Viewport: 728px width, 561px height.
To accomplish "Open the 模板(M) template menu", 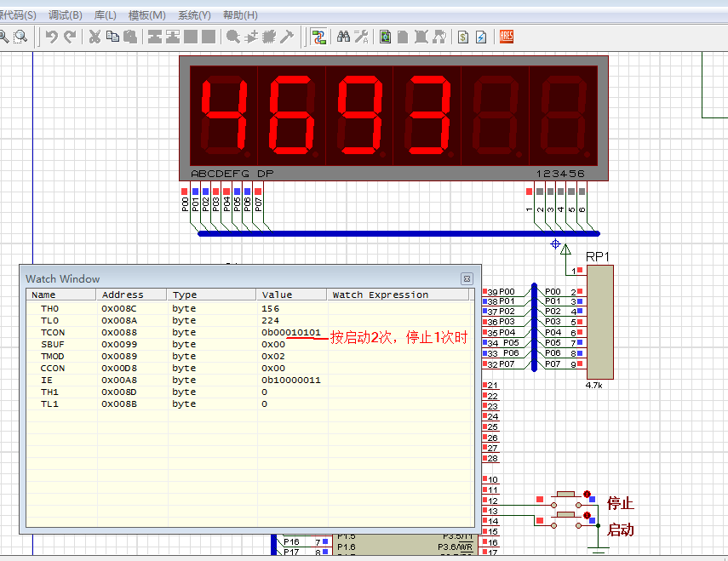I will (x=147, y=15).
